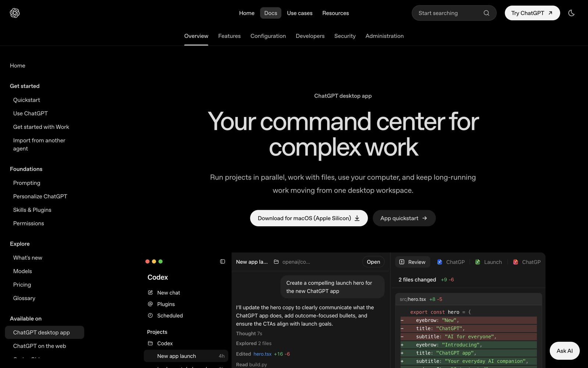Switch to the Security tab
This screenshot has height=368, width=588.
345,36
